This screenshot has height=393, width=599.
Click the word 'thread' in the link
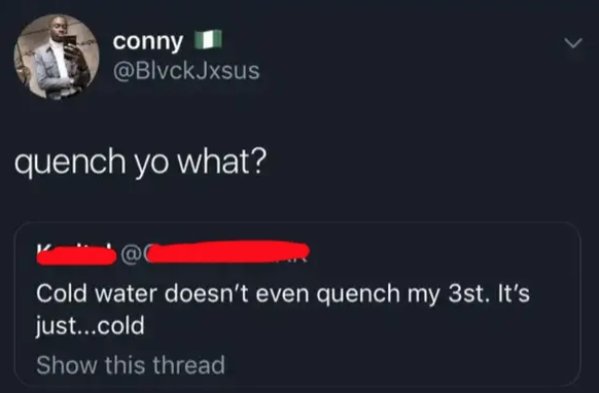189,365
